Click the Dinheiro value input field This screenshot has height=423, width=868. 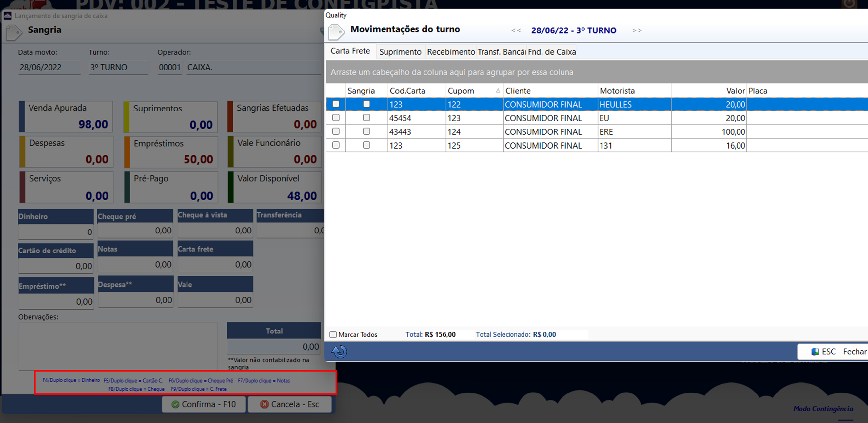tap(56, 232)
